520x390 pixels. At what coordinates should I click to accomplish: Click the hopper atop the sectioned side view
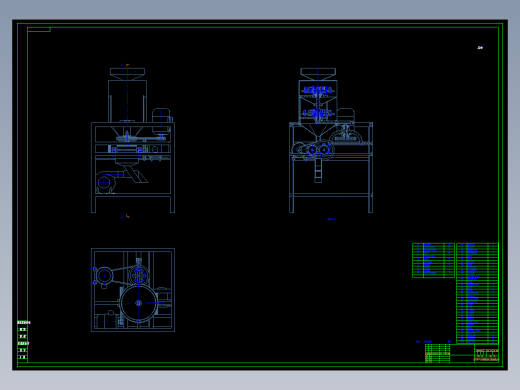pyautogui.click(x=318, y=74)
